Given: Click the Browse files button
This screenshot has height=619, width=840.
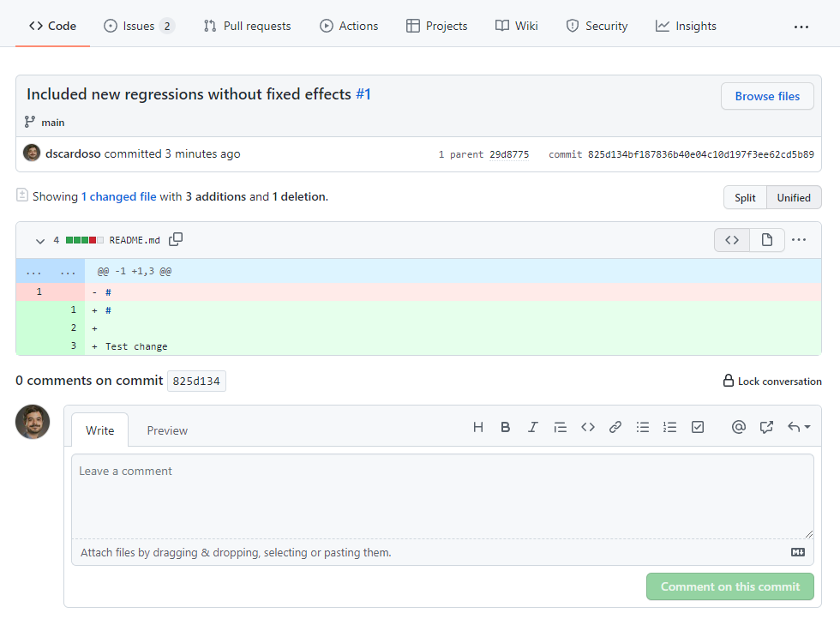Looking at the screenshot, I should point(767,96).
